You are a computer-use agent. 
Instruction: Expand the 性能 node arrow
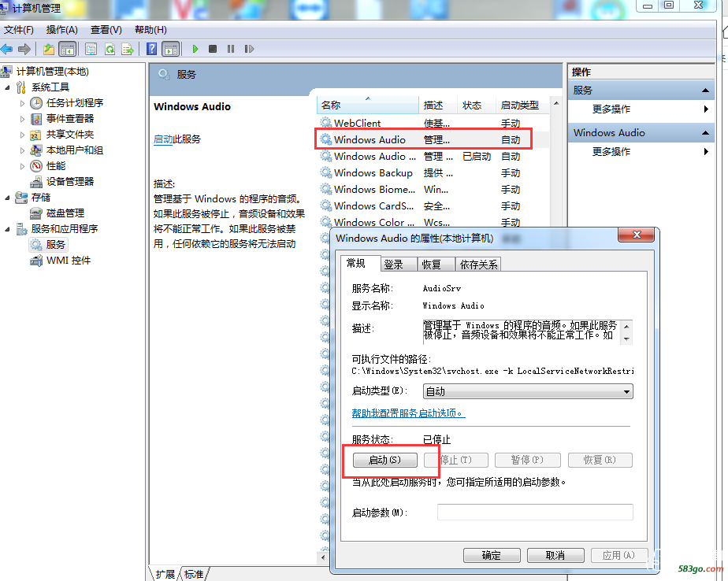pyautogui.click(x=22, y=166)
